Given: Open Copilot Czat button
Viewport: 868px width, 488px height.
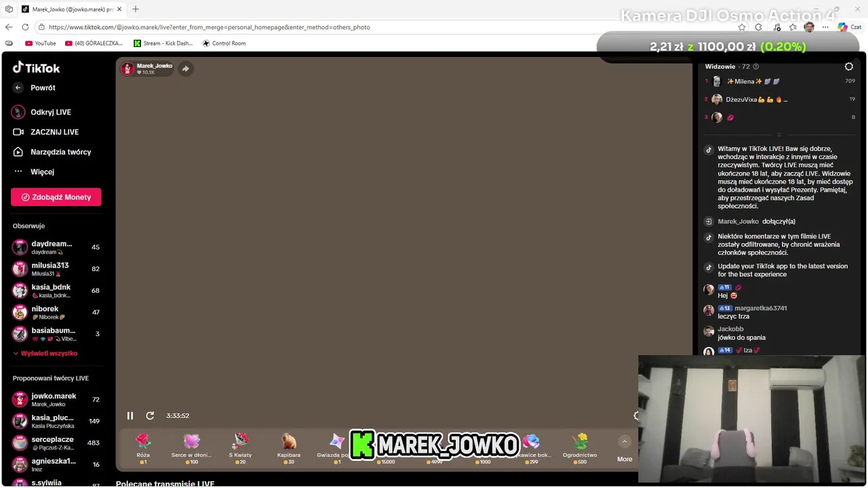Looking at the screenshot, I should (850, 27).
